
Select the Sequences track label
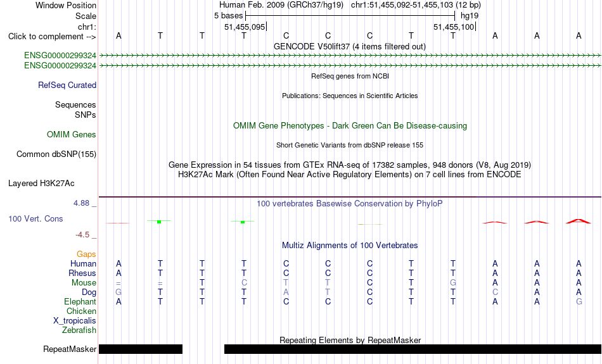75,104
